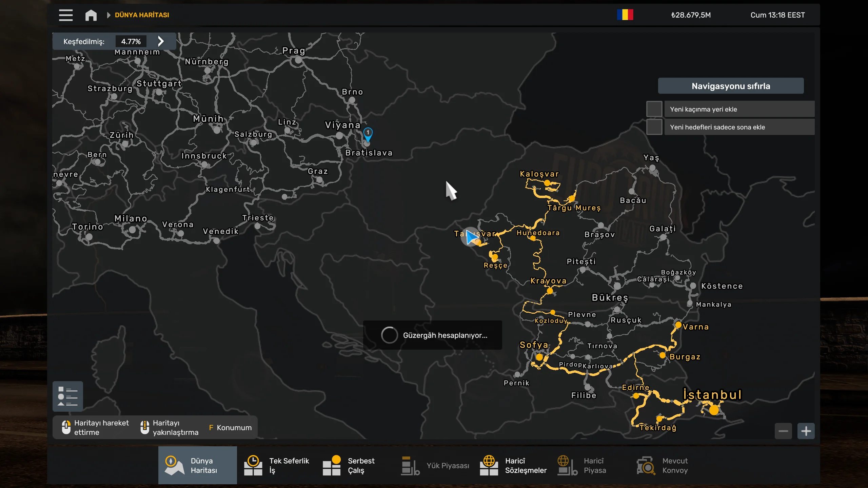This screenshot has height=488, width=868.
Task: Enable 'Yeni kaçınma yeri ekle' checkbox
Action: pos(654,109)
